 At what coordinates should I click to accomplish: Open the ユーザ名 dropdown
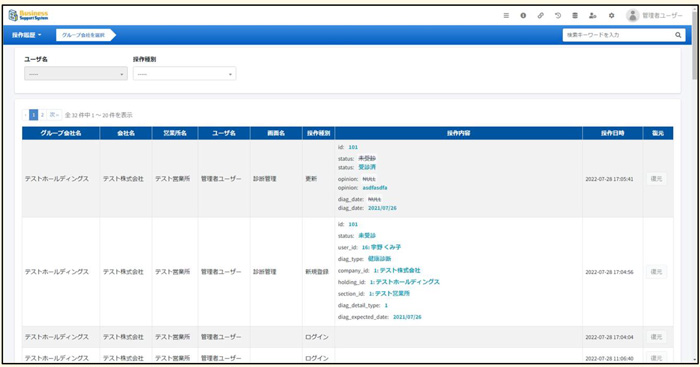[x=75, y=74]
